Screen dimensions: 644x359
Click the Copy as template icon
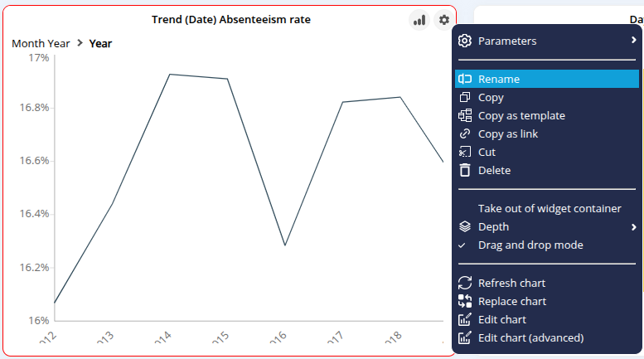click(x=465, y=115)
